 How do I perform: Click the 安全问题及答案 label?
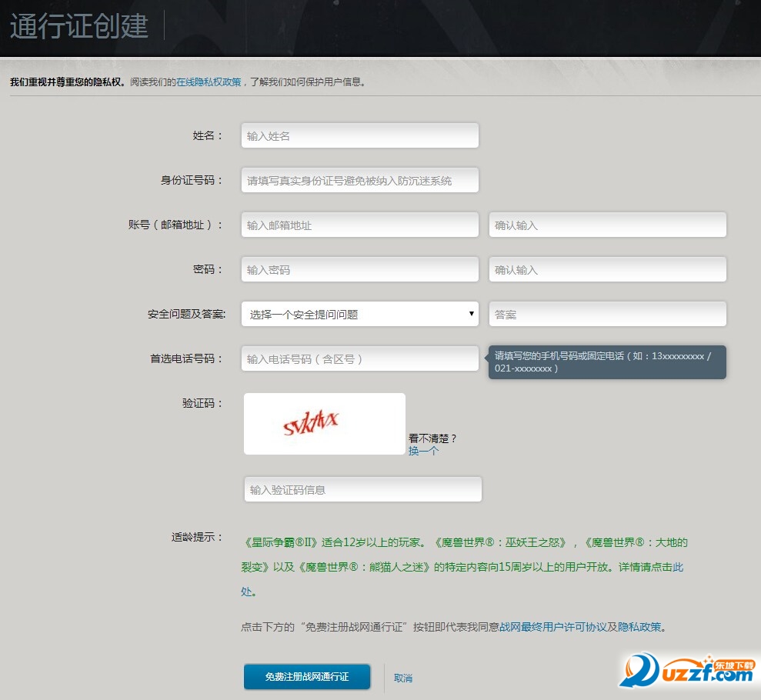(x=186, y=314)
